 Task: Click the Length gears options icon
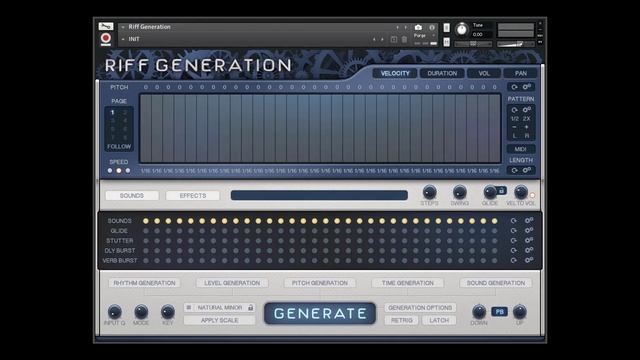click(x=527, y=170)
